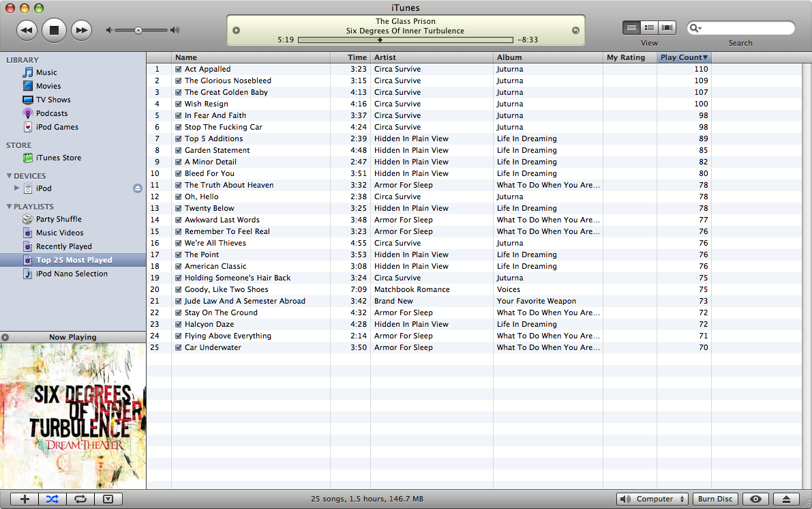Image resolution: width=812 pixels, height=509 pixels.
Task: Click the left arrow in the display panel
Action: coord(236,30)
